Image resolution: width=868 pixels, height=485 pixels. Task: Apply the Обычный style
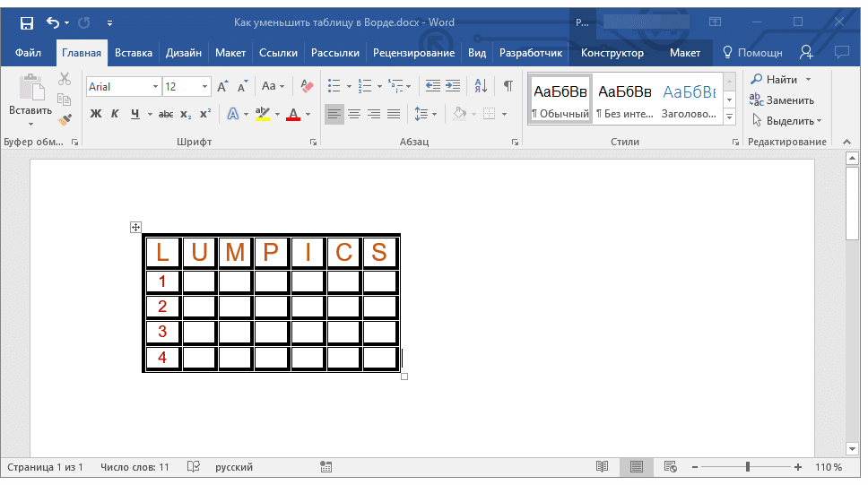[560, 98]
